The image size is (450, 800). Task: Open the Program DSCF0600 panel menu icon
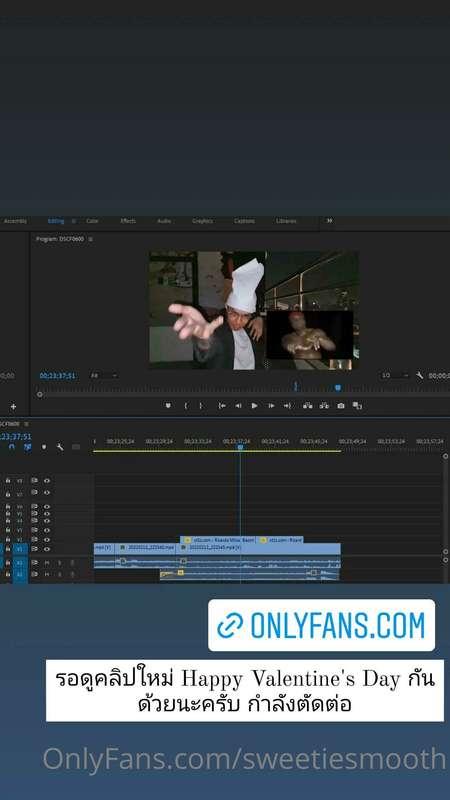click(90, 239)
